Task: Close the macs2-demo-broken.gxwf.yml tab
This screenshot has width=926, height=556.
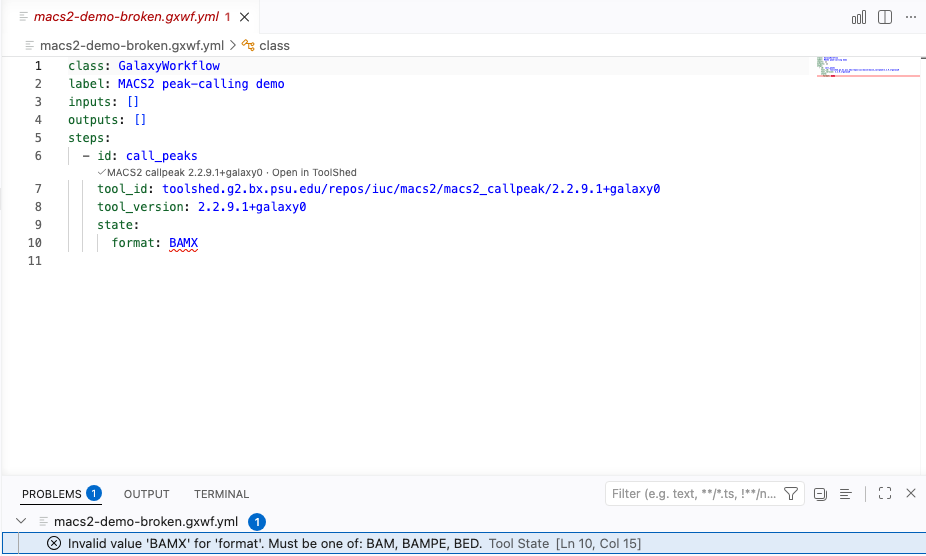Action: pyautogui.click(x=244, y=17)
